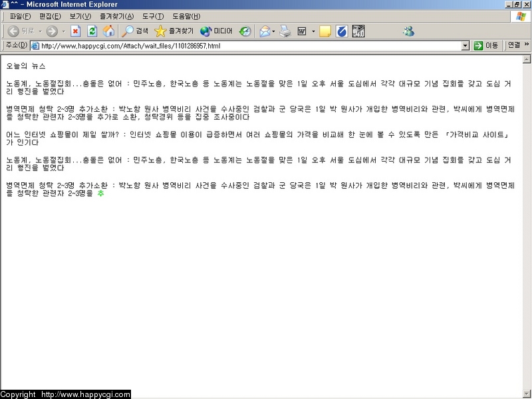Show browsing History icon
The width and height of the screenshot is (532, 399).
245,31
